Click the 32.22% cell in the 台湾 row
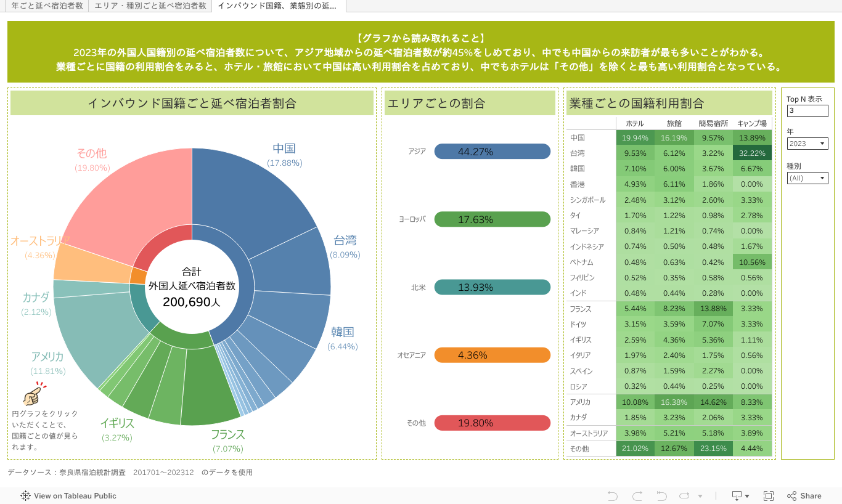The image size is (842, 504). (752, 153)
